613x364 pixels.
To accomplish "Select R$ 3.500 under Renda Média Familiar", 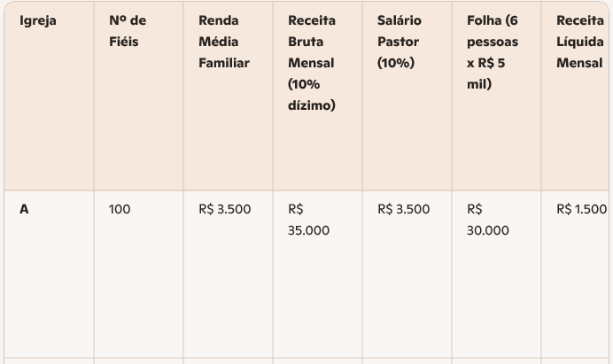I will click(x=225, y=210).
